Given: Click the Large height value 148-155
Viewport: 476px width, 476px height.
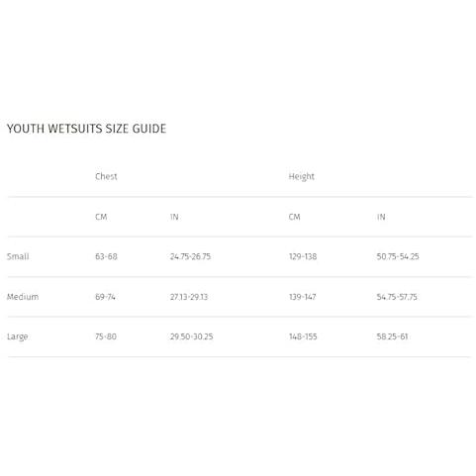Looking at the screenshot, I should (303, 336).
